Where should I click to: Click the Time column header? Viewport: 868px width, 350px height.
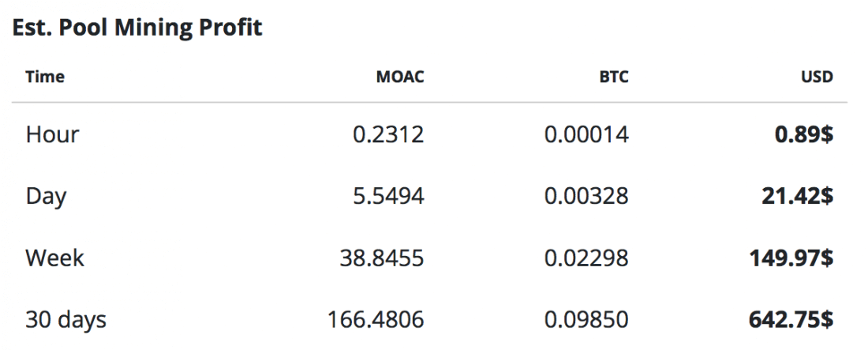[45, 77]
